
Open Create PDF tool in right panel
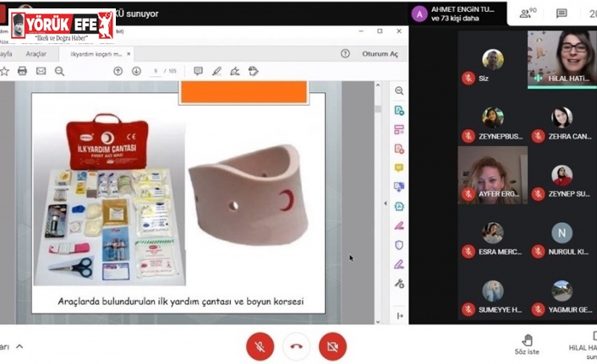[399, 149]
